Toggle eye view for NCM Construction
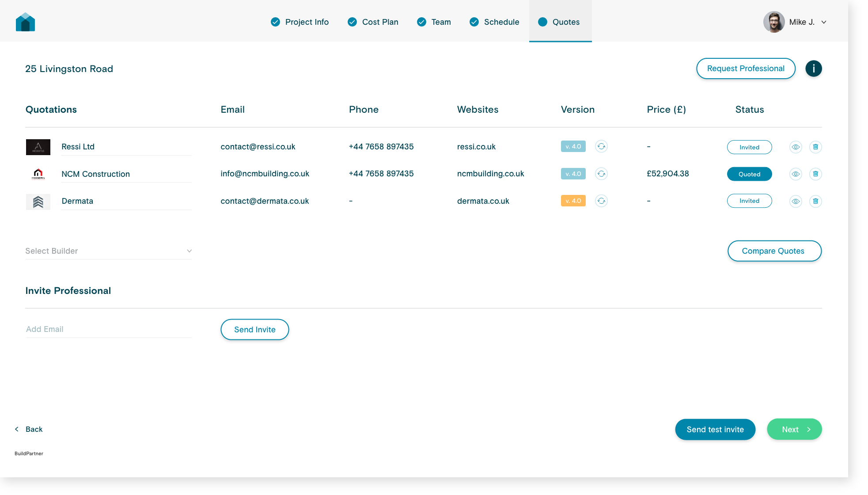The width and height of the screenshot is (868, 495). click(796, 174)
